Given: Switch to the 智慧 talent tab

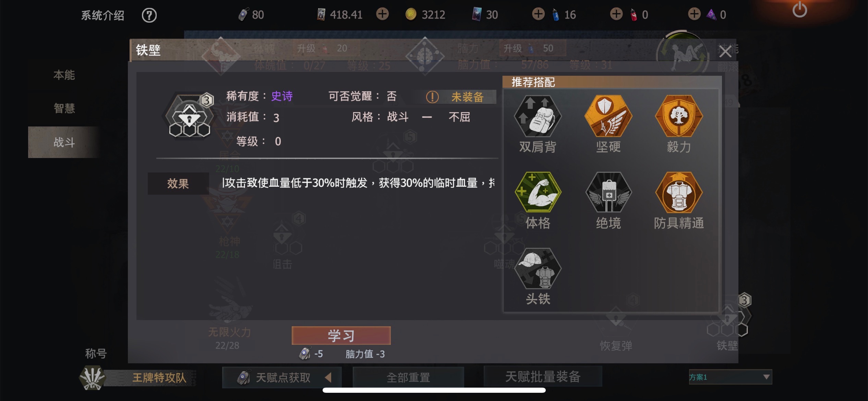Looking at the screenshot, I should tap(64, 108).
